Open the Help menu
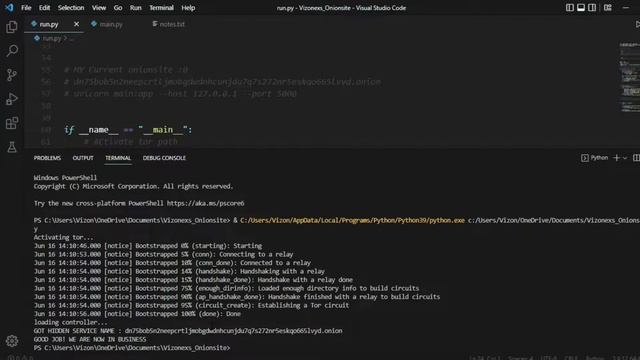Viewport: 640px width, 360px height. point(188,8)
